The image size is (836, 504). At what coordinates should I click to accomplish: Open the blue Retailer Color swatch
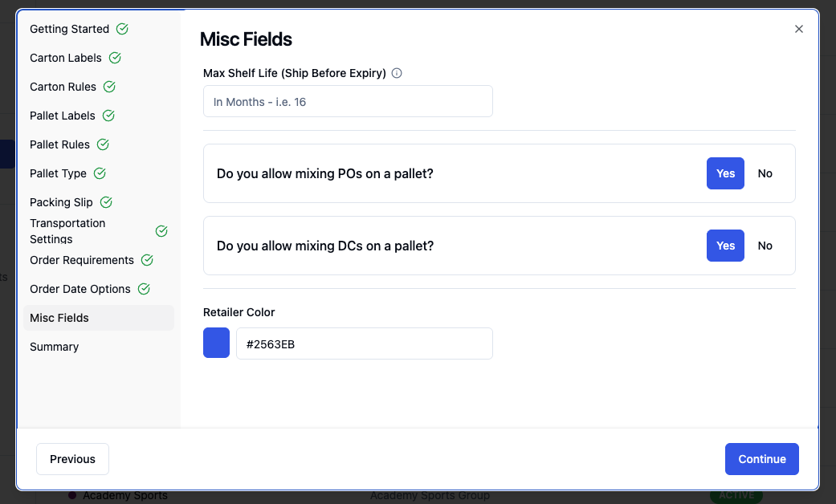click(217, 343)
